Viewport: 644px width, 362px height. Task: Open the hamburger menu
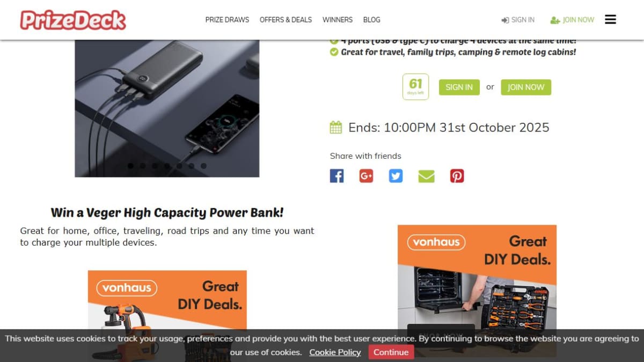coord(610,19)
